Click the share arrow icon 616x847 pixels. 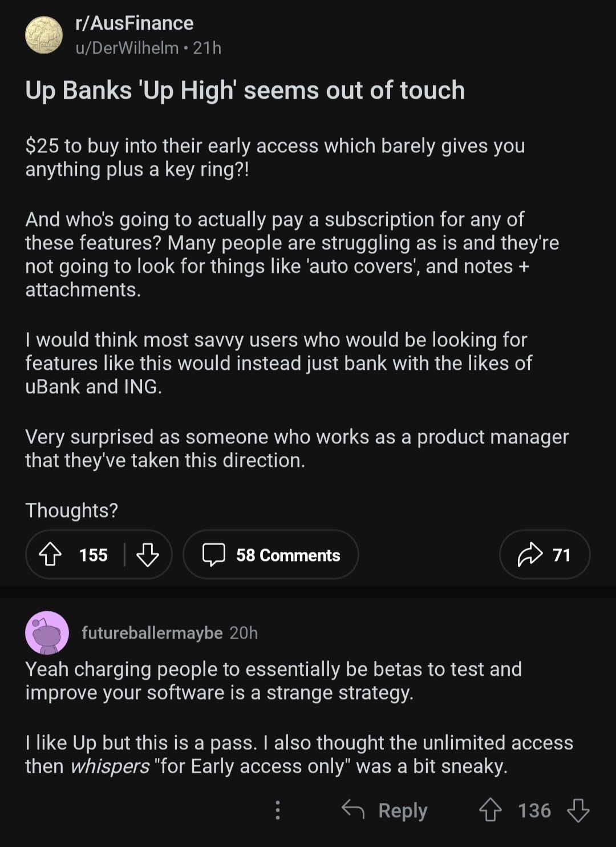(529, 554)
